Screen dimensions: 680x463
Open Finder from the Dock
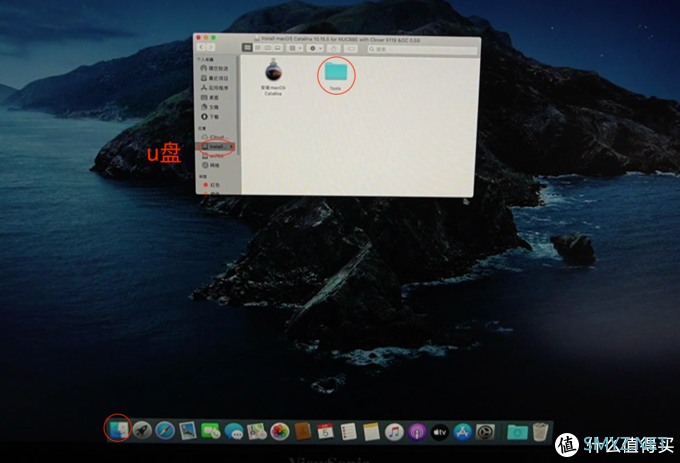[x=118, y=430]
